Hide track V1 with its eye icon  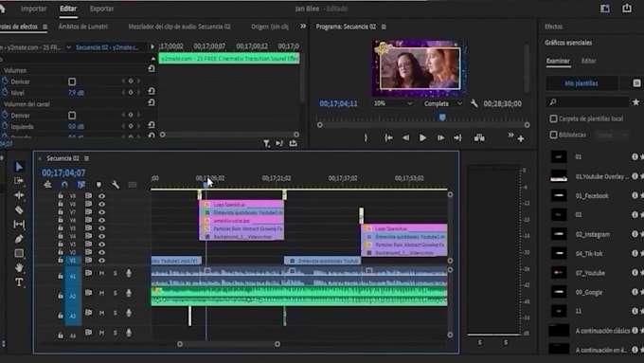(102, 261)
